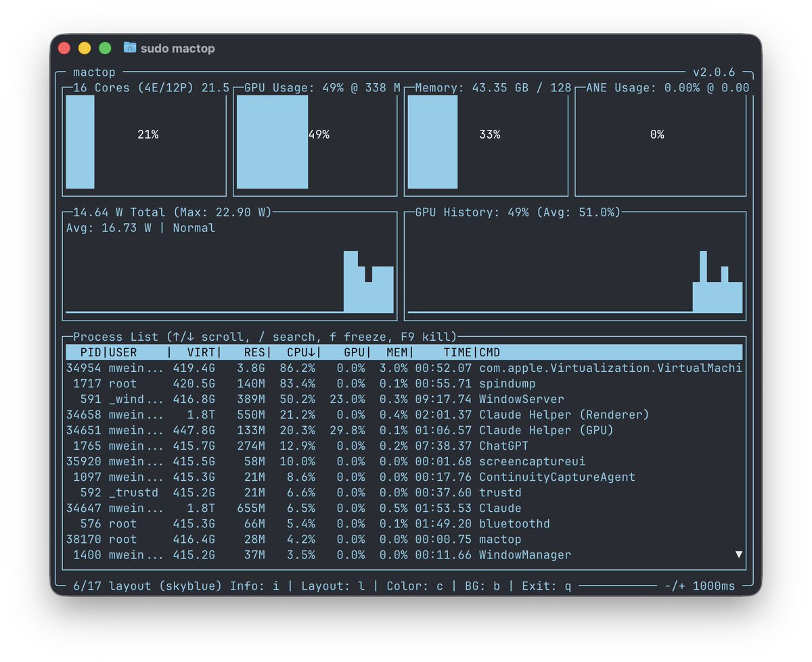Click the 'Color: c' footer shortcut
The width and height of the screenshot is (812, 662).
click(415, 586)
